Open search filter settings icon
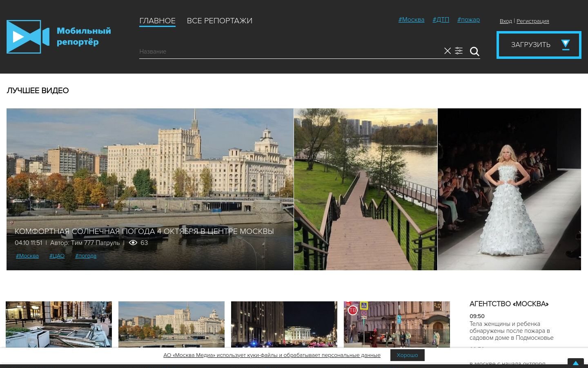Image resolution: width=588 pixels, height=368 pixels. coord(459,51)
